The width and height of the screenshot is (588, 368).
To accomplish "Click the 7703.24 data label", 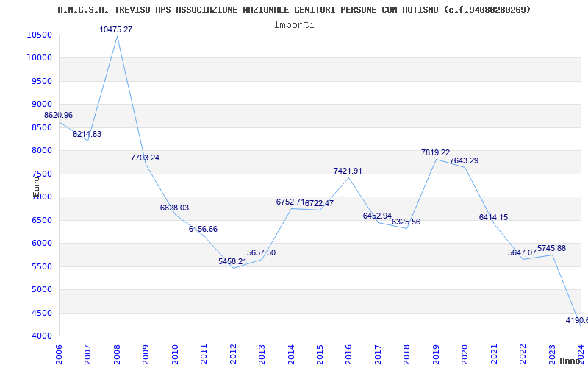I will tap(145, 158).
